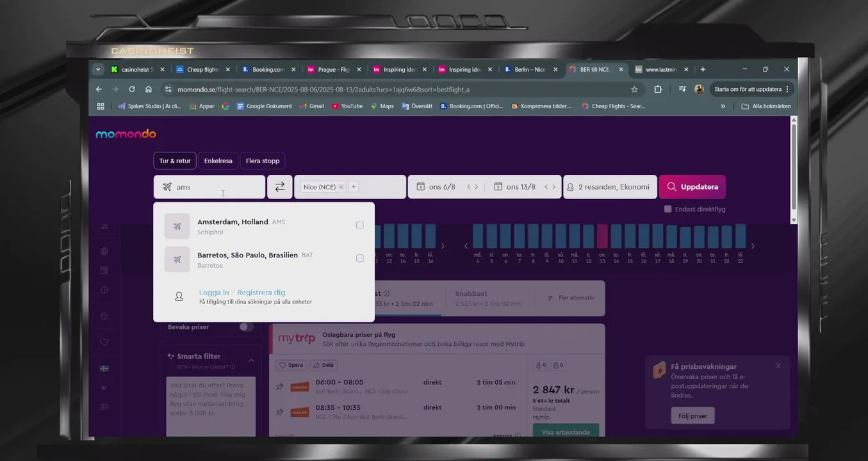The image size is (868, 461).
Task: Click Visa erbjudande button
Action: [x=566, y=431]
